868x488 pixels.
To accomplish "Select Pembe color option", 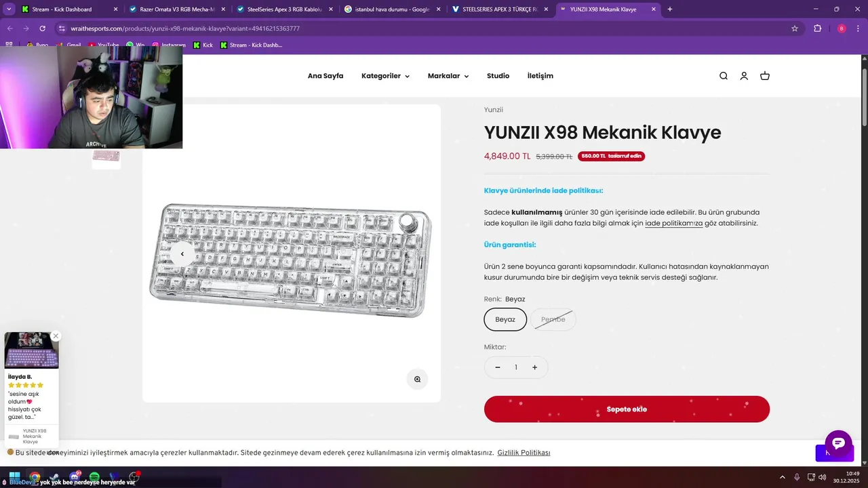I will point(553,319).
